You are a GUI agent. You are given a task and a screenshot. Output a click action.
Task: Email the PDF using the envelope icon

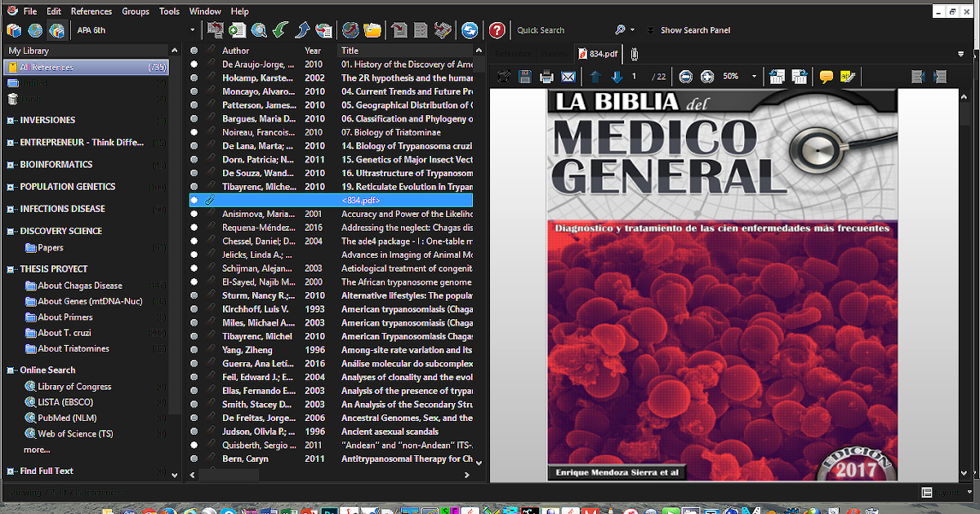click(568, 77)
